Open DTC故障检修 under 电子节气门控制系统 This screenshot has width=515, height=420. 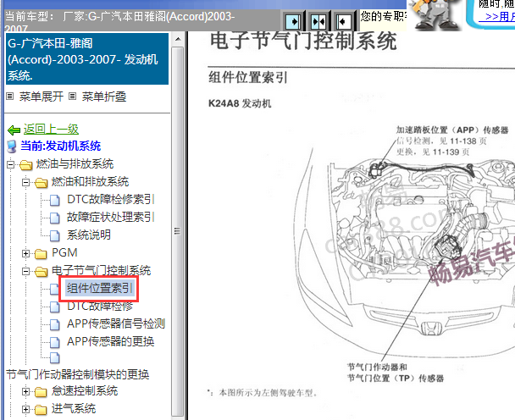(x=100, y=306)
